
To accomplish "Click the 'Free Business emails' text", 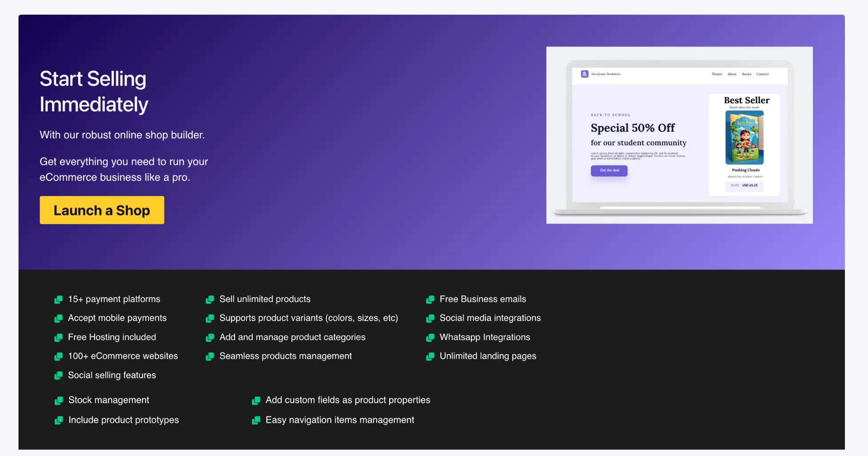I will pyautogui.click(x=483, y=299).
